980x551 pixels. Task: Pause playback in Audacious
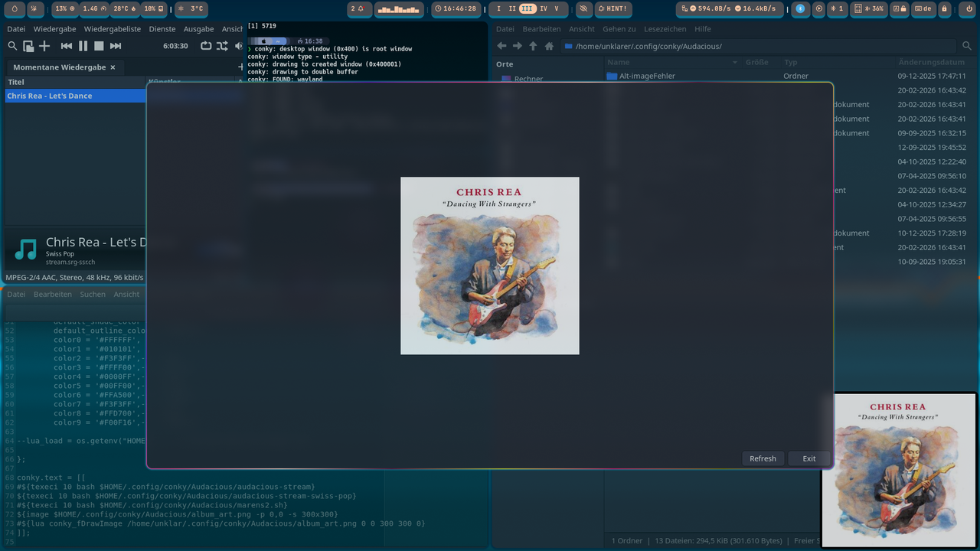[x=83, y=46]
